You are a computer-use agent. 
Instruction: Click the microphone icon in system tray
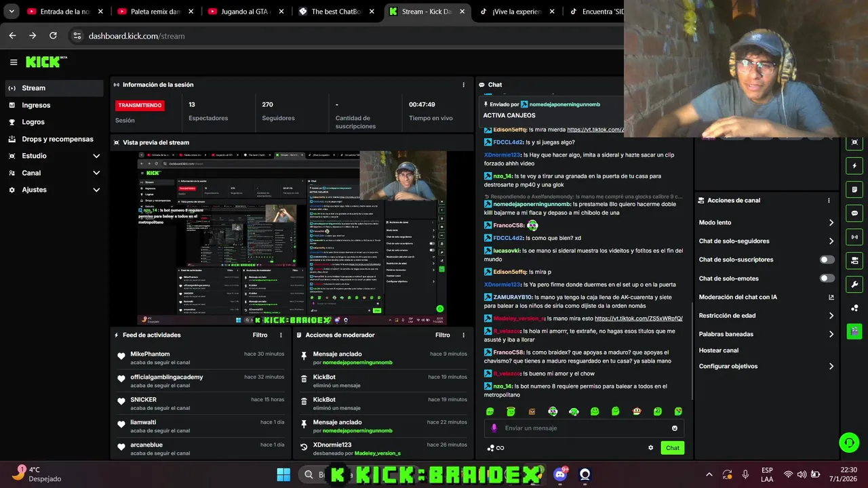pos(745,474)
